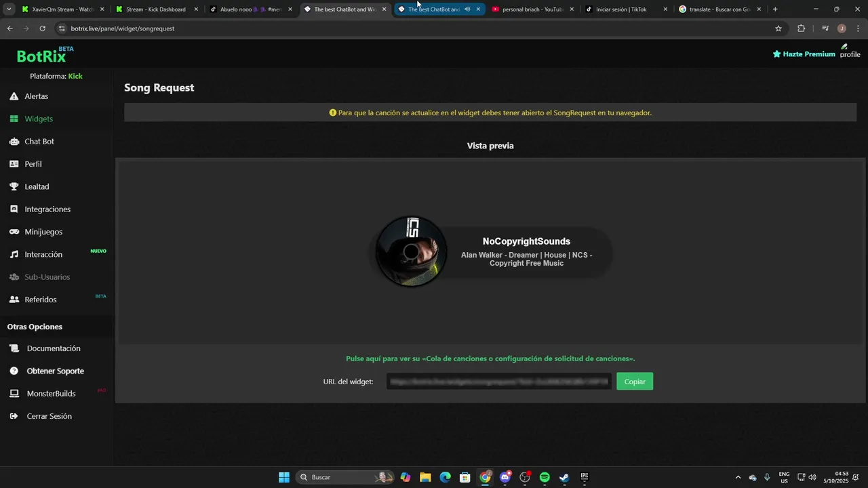
Task: Click the Documentación book icon
Action: [14, 348]
